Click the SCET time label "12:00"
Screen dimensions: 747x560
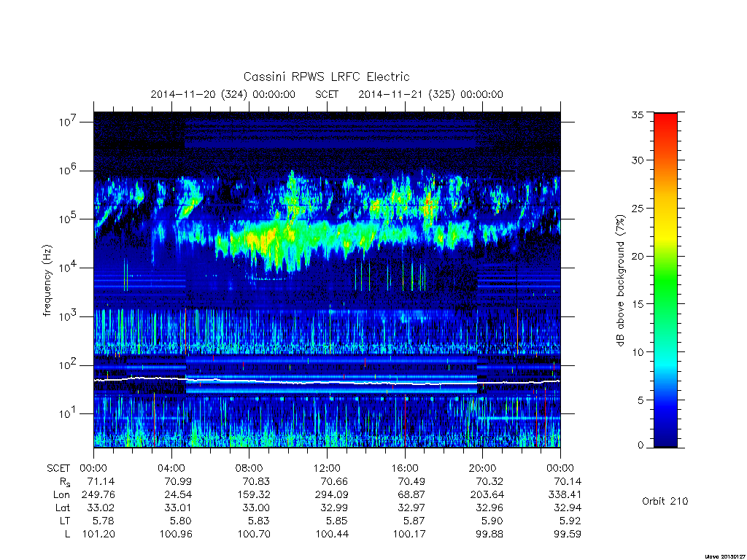[327, 468]
